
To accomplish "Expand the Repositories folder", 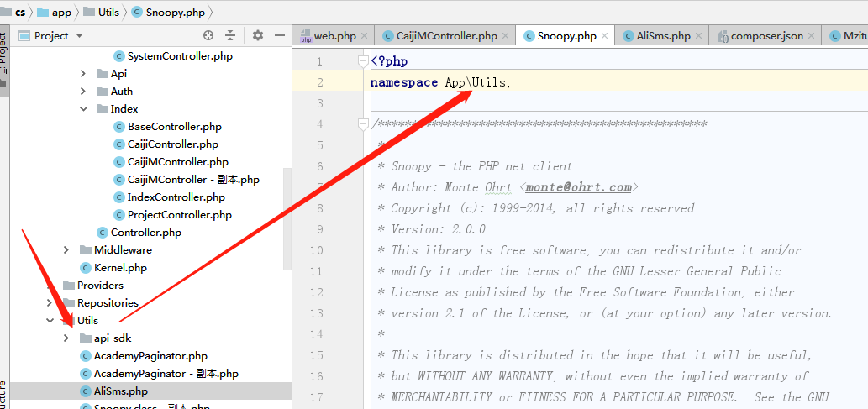I will [x=50, y=302].
